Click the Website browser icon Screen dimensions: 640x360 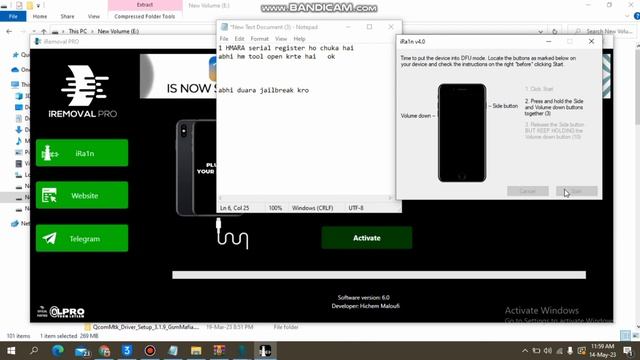click(x=49, y=196)
